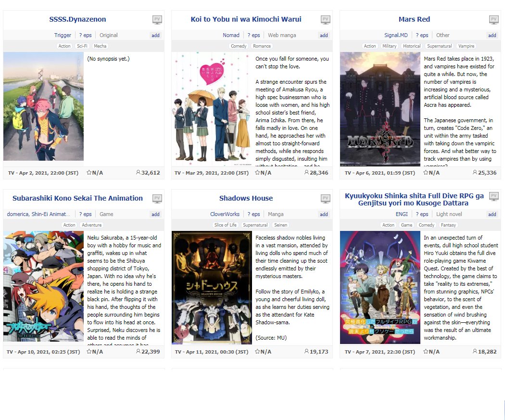505x420 pixels.
Task: Visit the Trigger studio page
Action: tap(63, 36)
